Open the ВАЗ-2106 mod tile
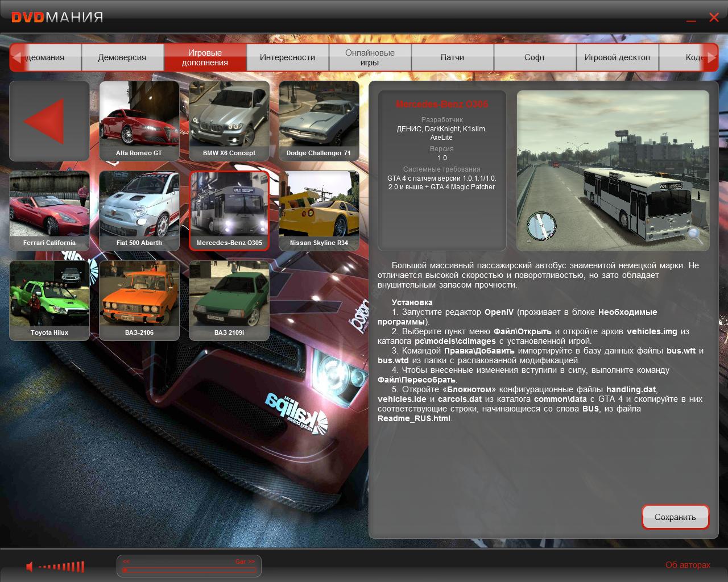 [x=139, y=301]
